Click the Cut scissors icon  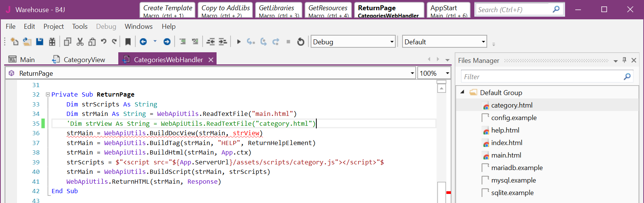pos(80,42)
